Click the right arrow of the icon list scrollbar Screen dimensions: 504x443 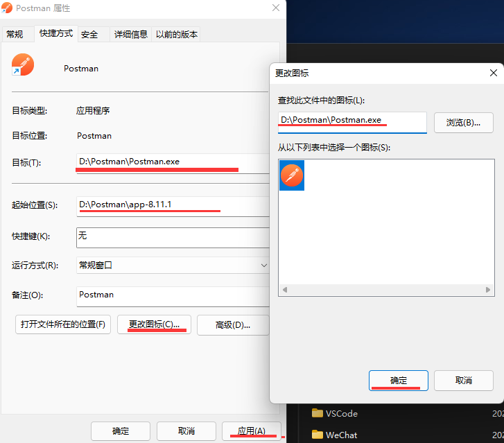coord(488,290)
